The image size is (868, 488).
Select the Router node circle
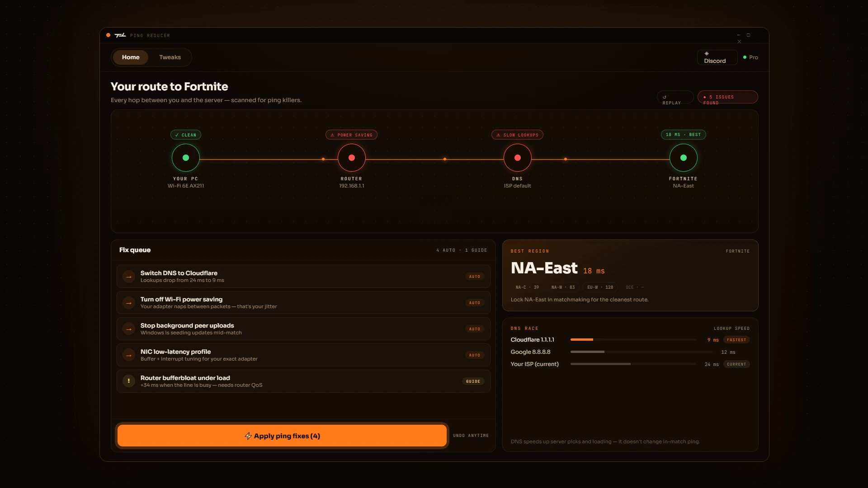[x=352, y=158]
